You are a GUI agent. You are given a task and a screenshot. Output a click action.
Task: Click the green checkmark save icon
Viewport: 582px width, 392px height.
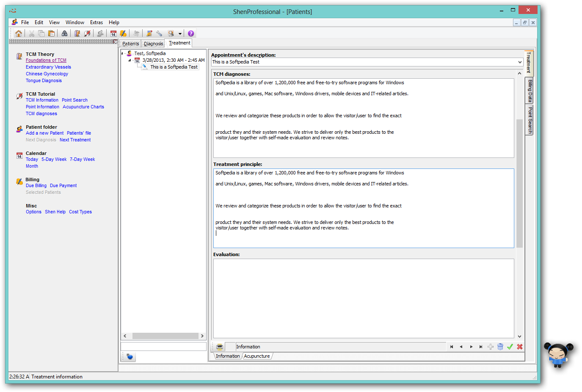(x=510, y=347)
